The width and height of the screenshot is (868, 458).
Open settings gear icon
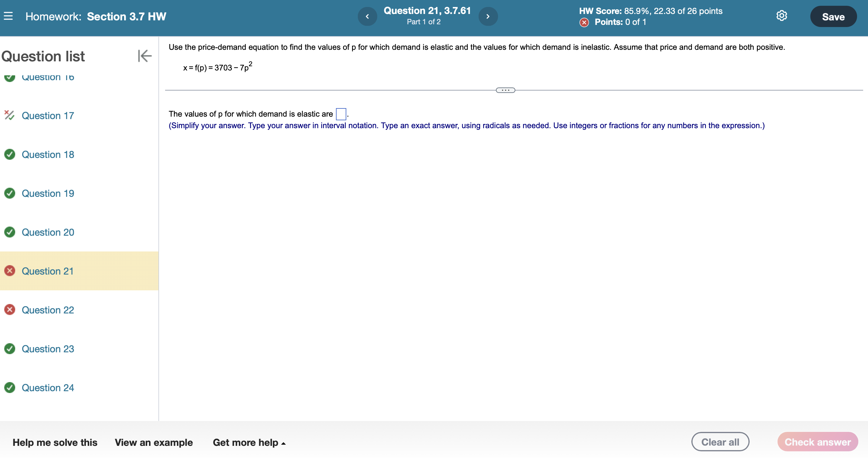tap(782, 16)
